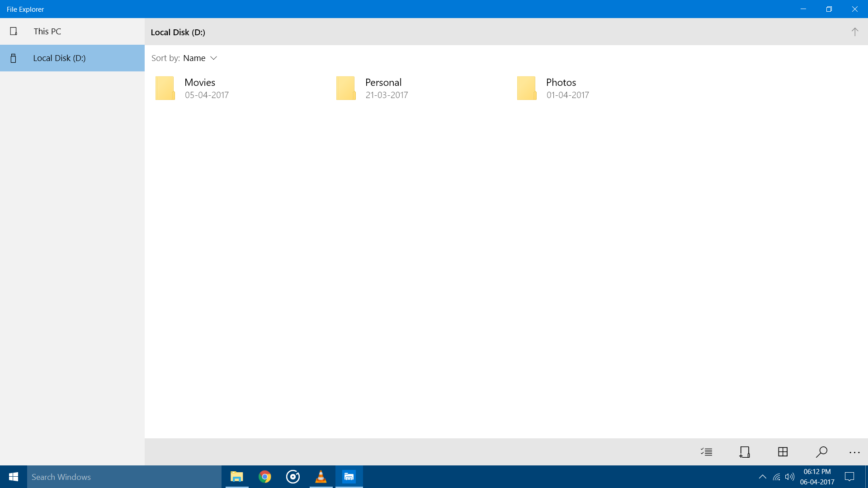Click the active blue File Explorer app taskbar icon

click(x=349, y=477)
